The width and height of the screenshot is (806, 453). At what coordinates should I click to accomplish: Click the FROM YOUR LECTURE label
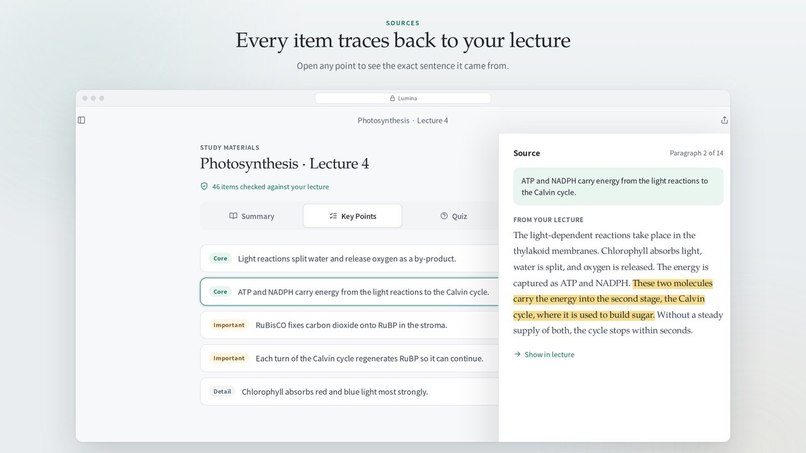548,220
